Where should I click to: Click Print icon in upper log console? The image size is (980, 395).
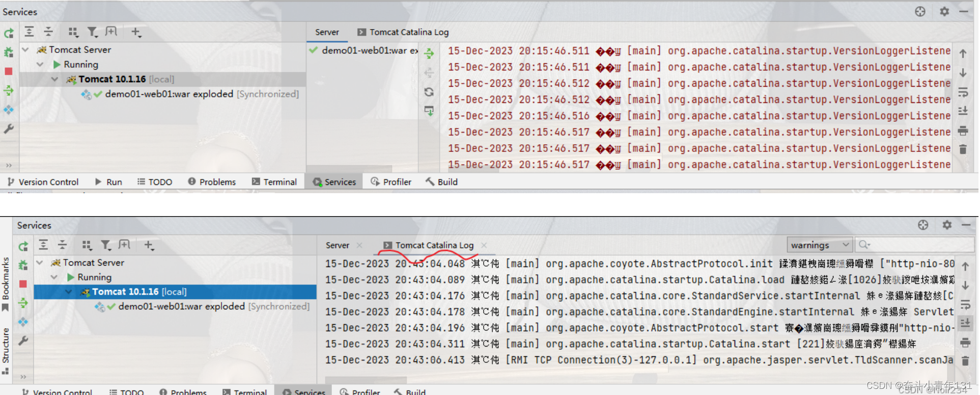click(963, 130)
